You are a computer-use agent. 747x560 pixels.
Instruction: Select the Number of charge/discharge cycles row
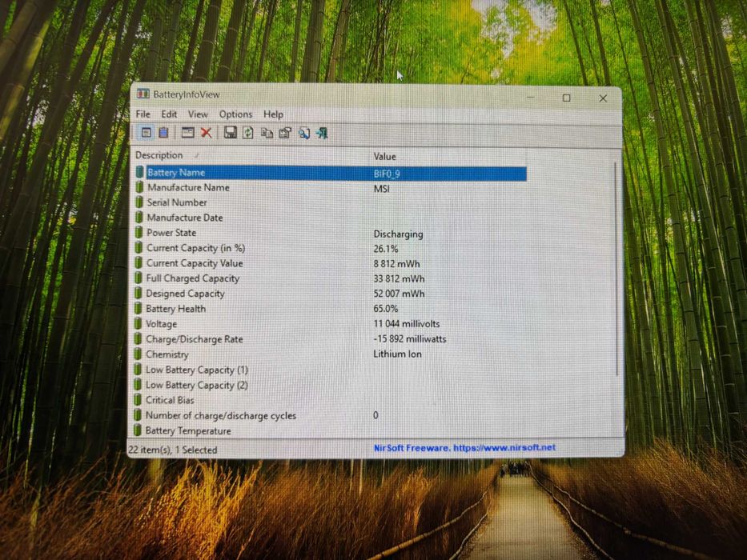pos(331,415)
